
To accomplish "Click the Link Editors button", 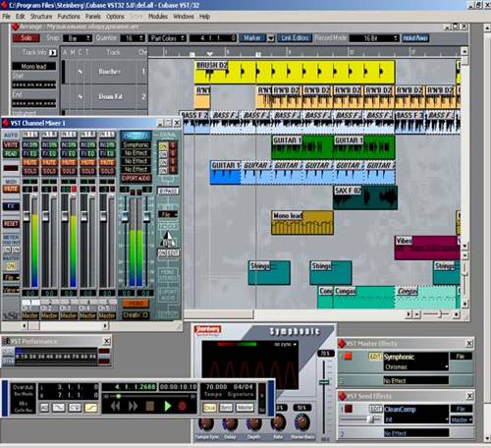I will pyautogui.click(x=295, y=38).
